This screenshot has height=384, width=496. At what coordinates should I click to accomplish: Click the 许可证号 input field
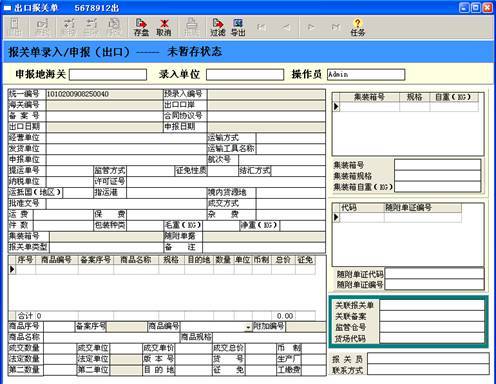point(226,182)
